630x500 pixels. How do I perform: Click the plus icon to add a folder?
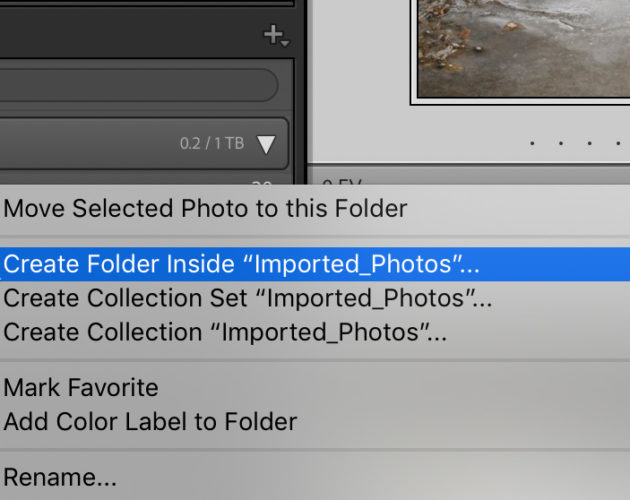coord(274,35)
